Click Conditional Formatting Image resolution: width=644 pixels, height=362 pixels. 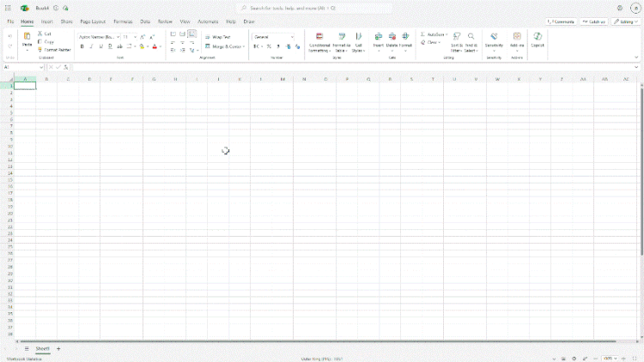pos(319,43)
